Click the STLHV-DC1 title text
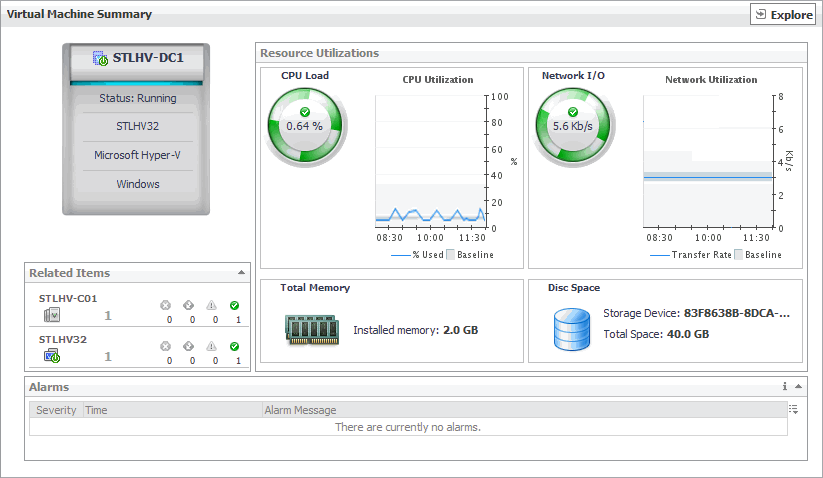This screenshot has width=823, height=478. [x=148, y=58]
